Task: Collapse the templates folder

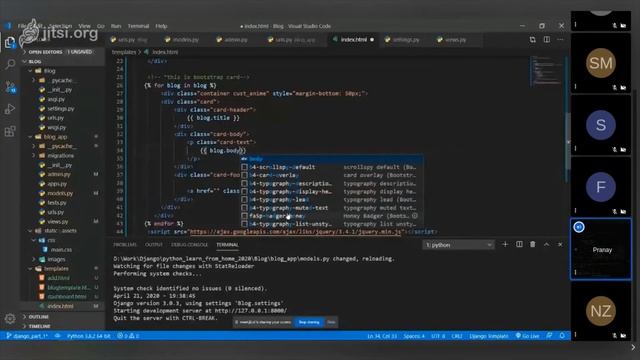Action: tap(62, 269)
